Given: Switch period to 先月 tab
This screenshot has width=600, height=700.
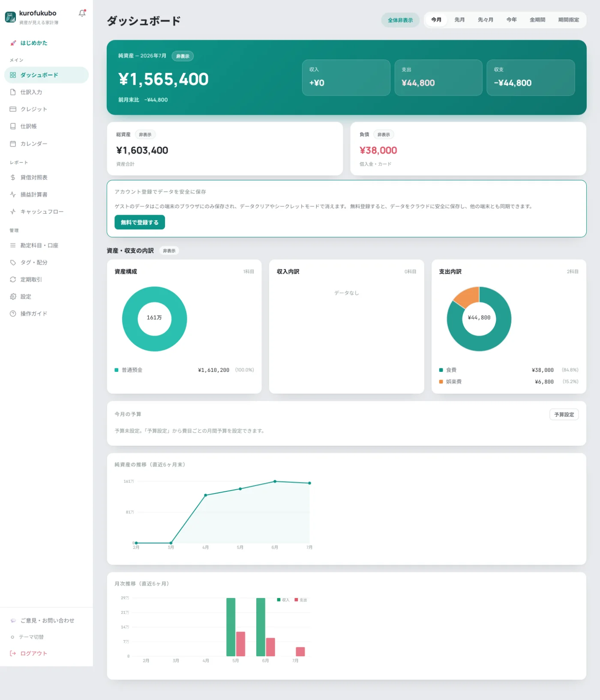Looking at the screenshot, I should [459, 20].
